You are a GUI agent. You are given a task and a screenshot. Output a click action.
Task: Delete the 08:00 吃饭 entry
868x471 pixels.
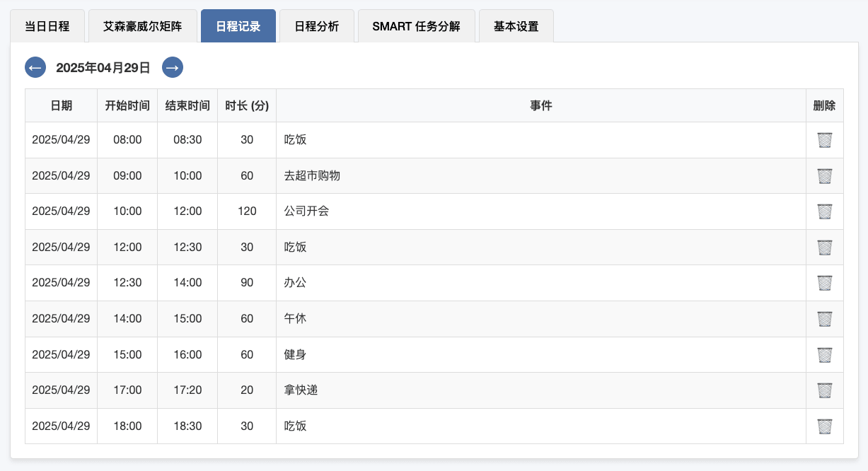(824, 140)
